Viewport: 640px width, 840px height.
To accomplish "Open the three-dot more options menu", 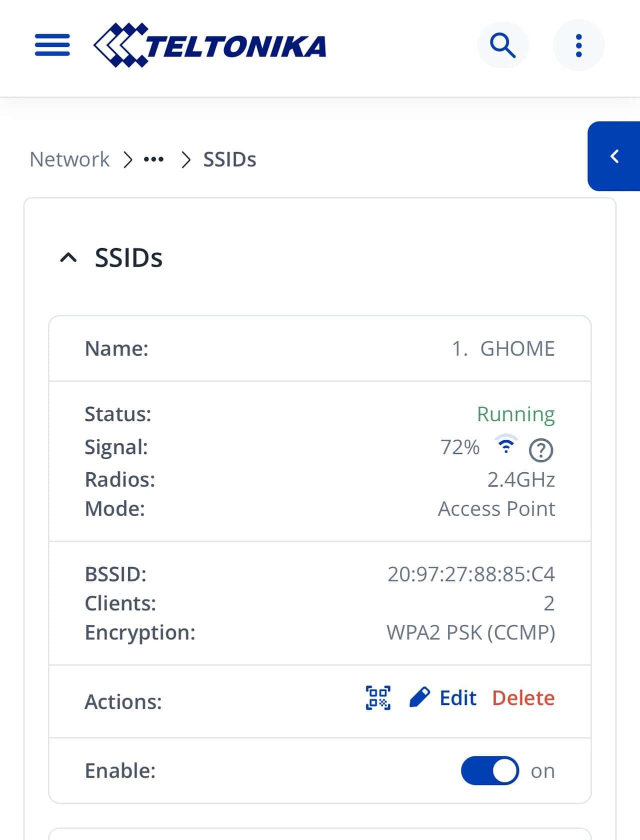I will (x=578, y=46).
